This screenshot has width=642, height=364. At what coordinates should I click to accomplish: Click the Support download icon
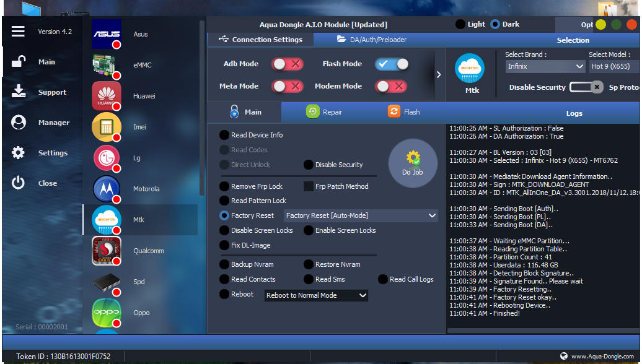19,92
